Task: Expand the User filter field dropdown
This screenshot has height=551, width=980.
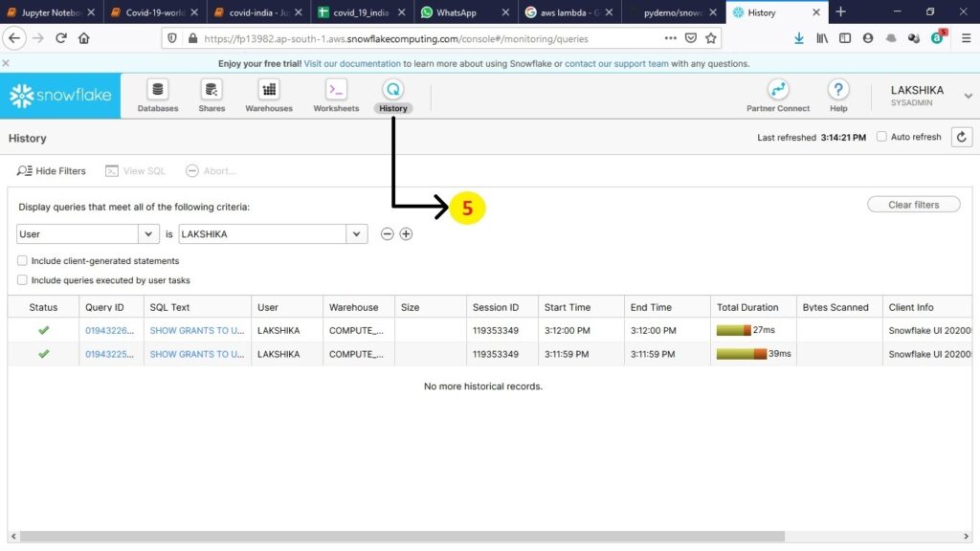Action: pos(148,234)
